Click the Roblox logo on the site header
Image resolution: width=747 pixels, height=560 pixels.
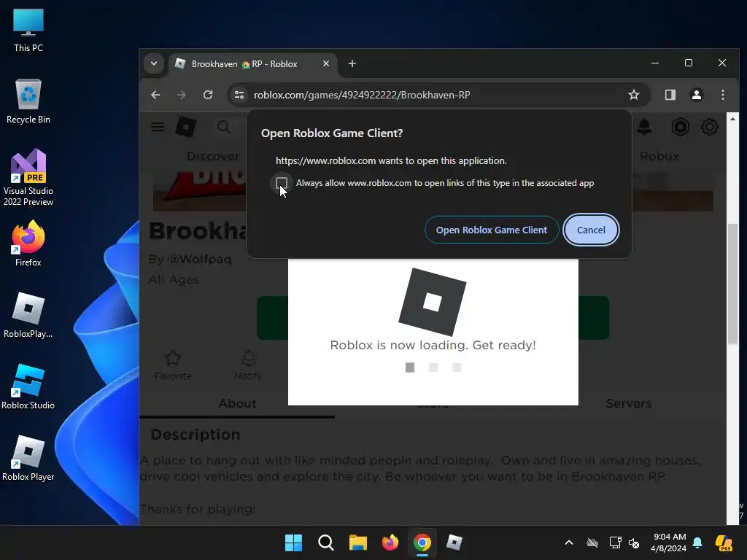186,127
